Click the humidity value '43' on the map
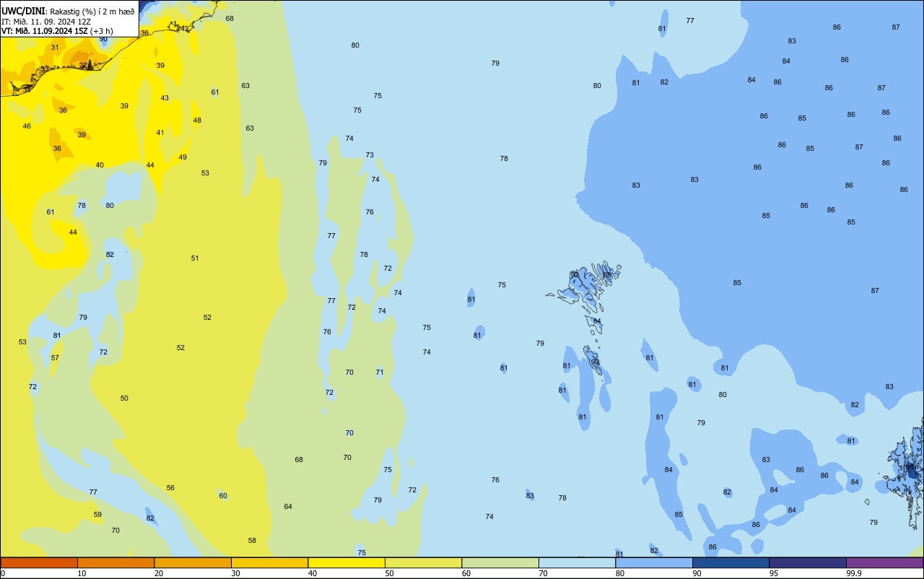924x579 pixels. tap(165, 98)
